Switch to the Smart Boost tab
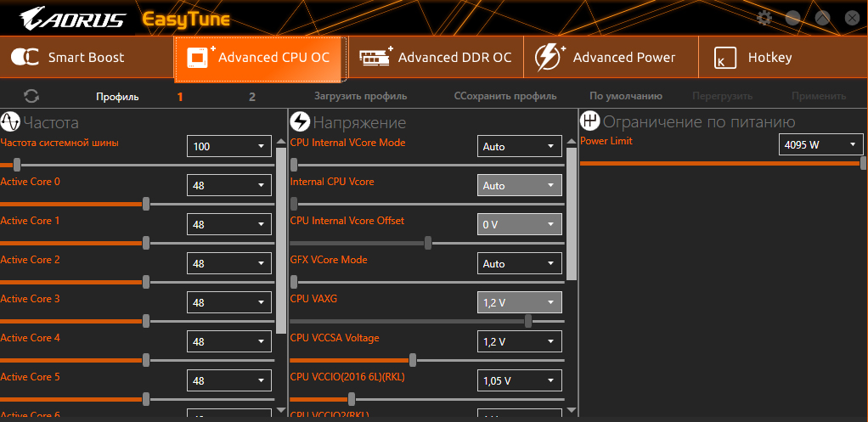This screenshot has height=422, width=868. click(x=87, y=57)
